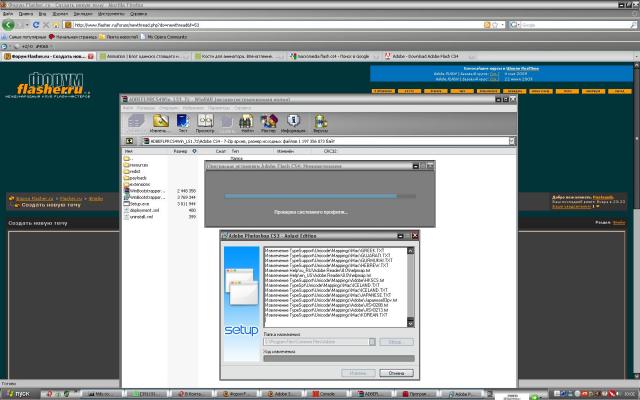
Task: Go up one folder in WinRAR
Action: point(129,141)
